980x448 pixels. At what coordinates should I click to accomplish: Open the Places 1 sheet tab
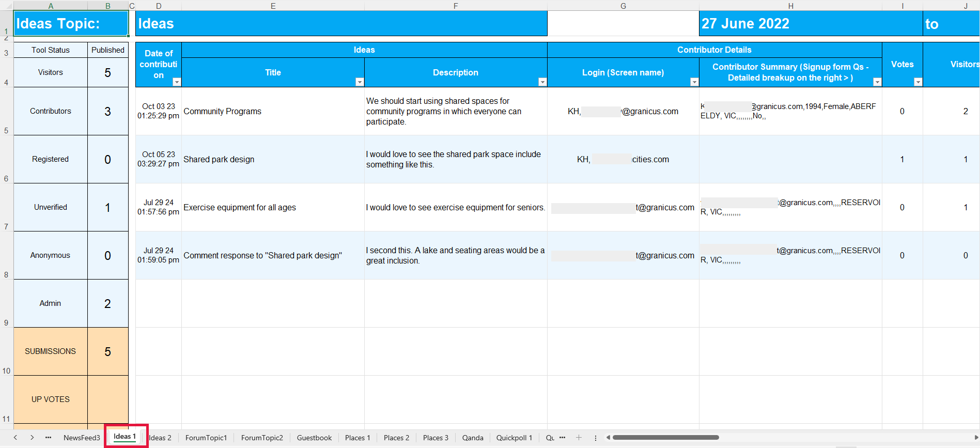pyautogui.click(x=357, y=438)
